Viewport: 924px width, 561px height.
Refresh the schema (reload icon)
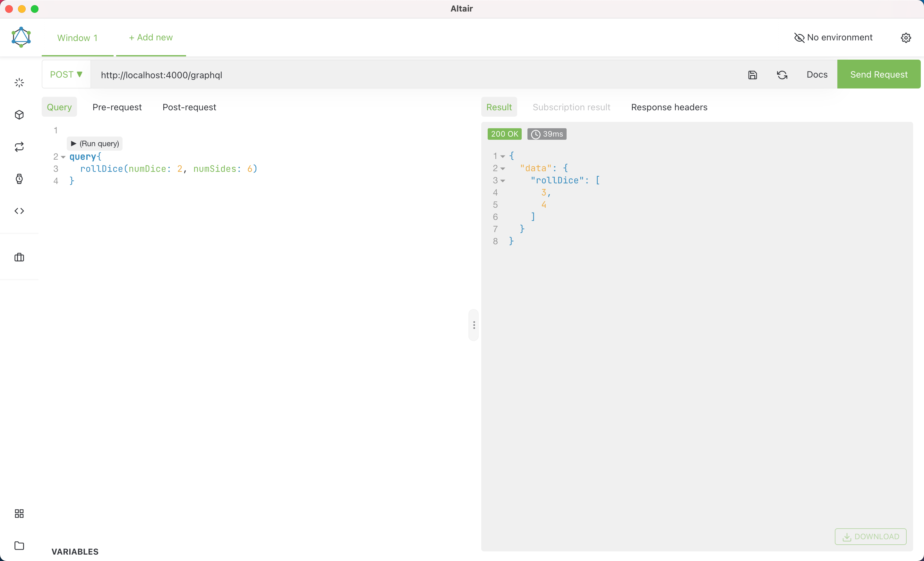(x=782, y=75)
